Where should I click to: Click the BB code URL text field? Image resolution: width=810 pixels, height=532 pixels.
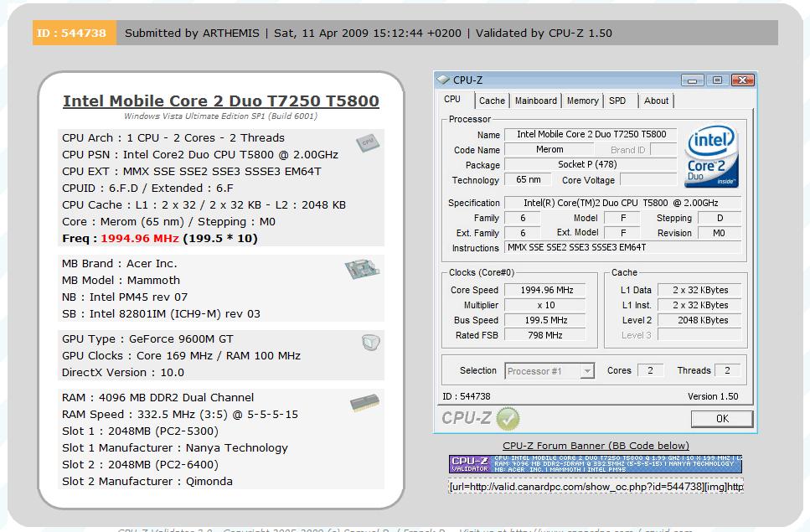coord(596,487)
